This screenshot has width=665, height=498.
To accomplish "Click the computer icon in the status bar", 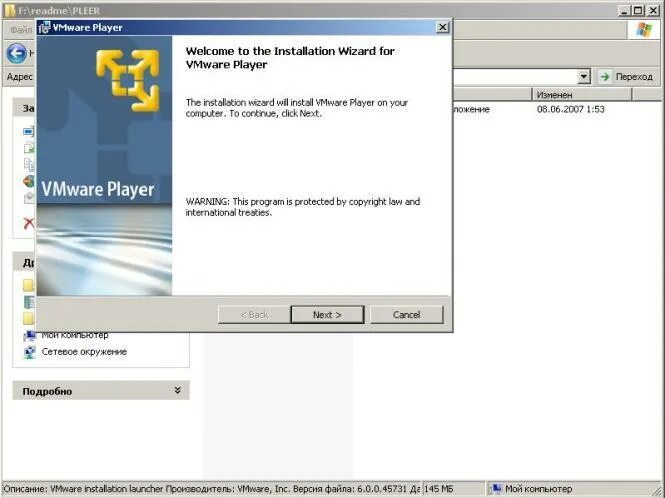I will 495,489.
